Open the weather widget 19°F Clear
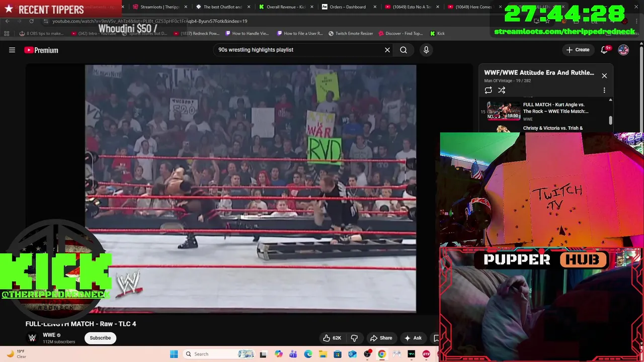The width and height of the screenshot is (644, 362). pos(16,354)
